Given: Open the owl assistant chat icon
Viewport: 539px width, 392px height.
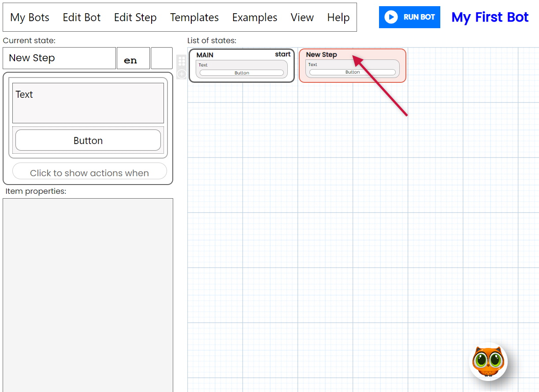Looking at the screenshot, I should (x=488, y=362).
